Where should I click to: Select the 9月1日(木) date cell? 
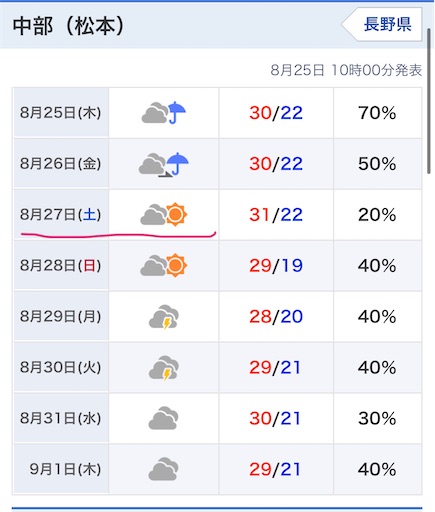click(x=61, y=469)
